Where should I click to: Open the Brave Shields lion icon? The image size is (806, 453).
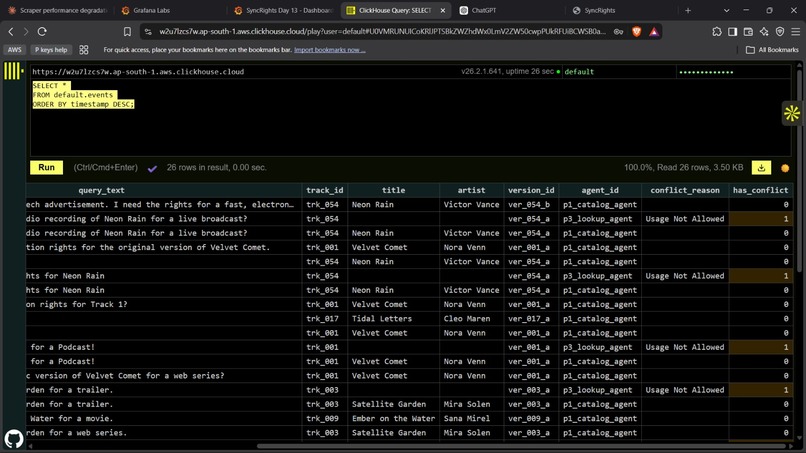pyautogui.click(x=636, y=32)
